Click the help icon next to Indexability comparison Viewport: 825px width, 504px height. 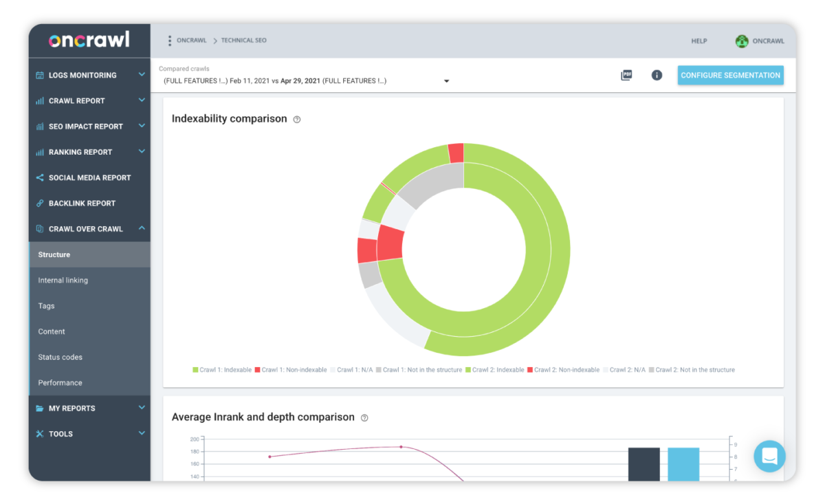tap(297, 120)
